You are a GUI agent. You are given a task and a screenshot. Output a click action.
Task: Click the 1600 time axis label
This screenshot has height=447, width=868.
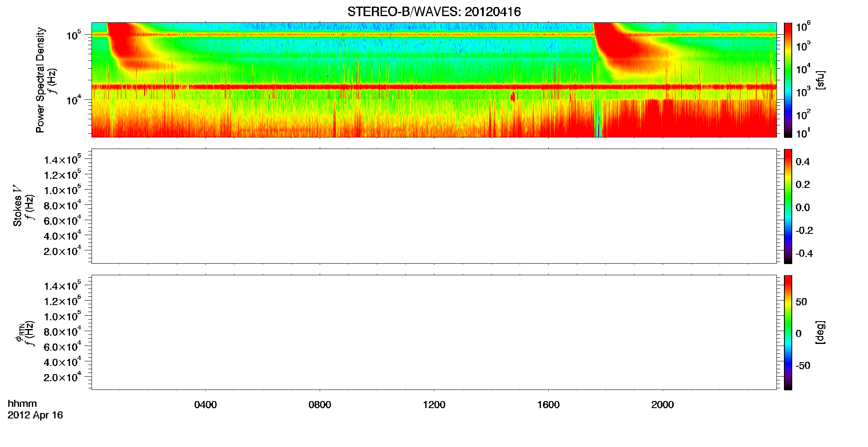click(548, 405)
